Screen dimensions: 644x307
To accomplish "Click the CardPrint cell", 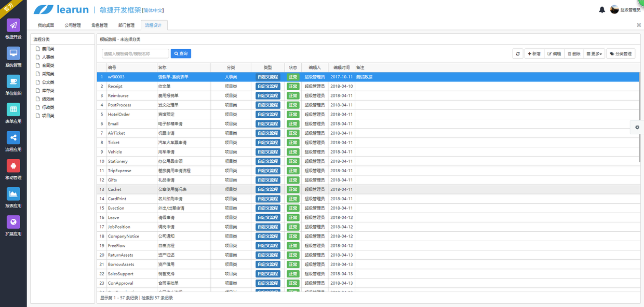I will pos(131,199).
